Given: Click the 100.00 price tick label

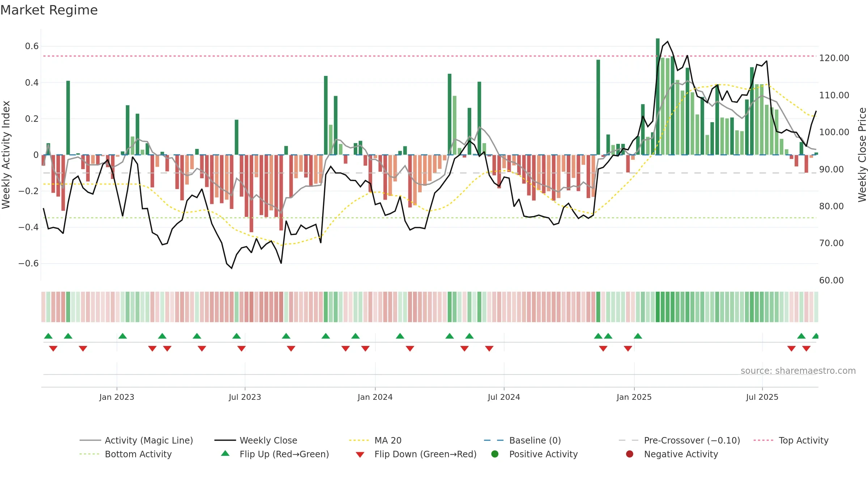Looking at the screenshot, I should 834,132.
